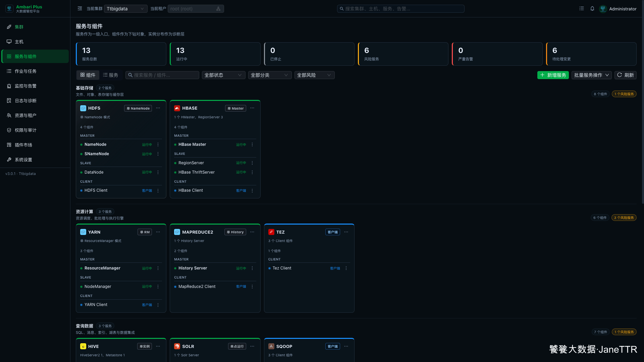Click the Ambari Plus logo
This screenshot has width=644, height=362.
click(9, 9)
